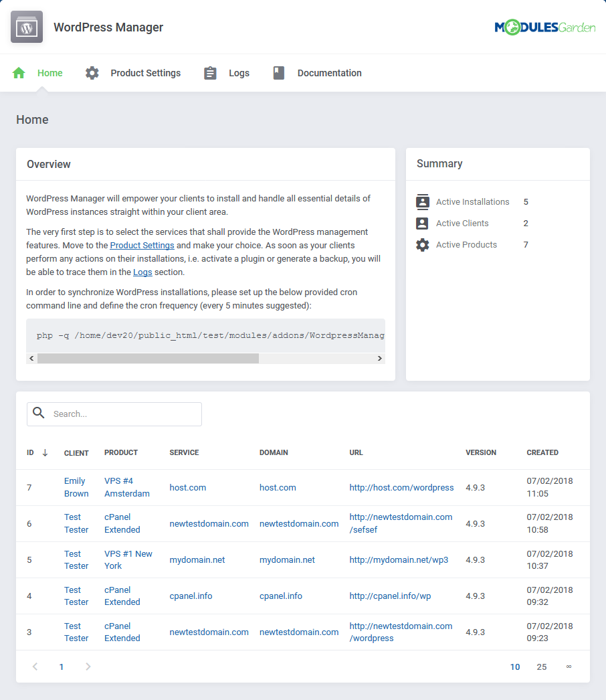
Task: Open Test Tester client in row 3
Action: 76,632
